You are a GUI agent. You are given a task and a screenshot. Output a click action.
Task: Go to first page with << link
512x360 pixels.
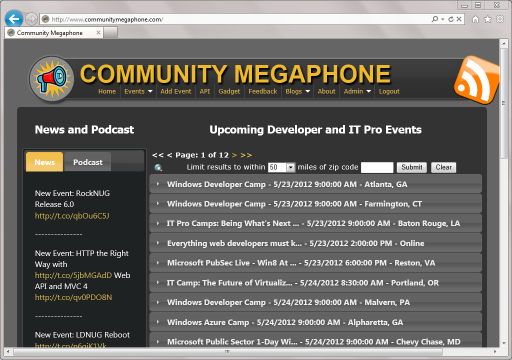[x=158, y=155]
